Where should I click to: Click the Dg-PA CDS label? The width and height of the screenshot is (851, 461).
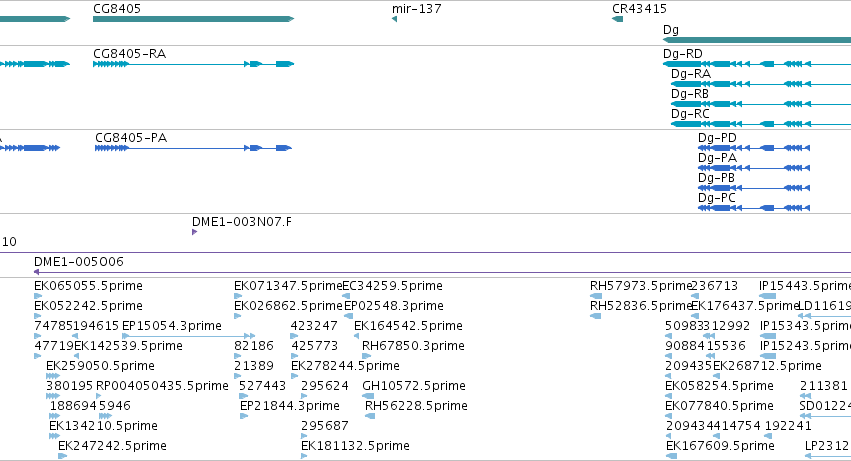(x=717, y=158)
